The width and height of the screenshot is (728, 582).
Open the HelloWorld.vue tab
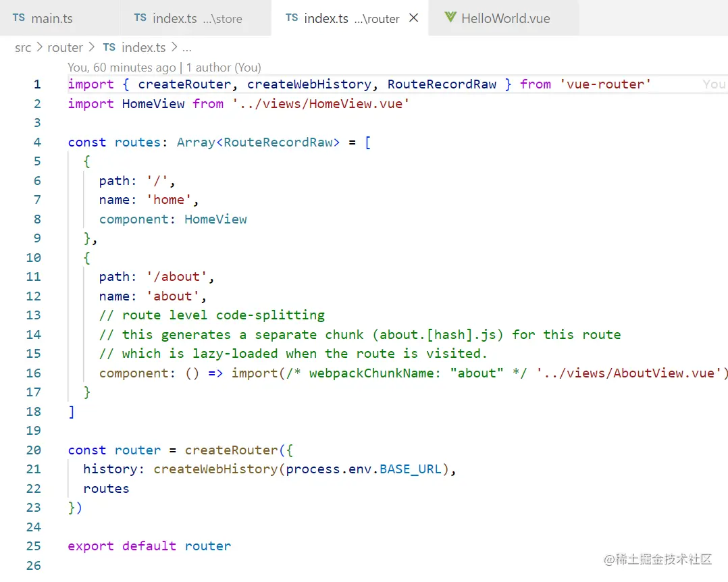click(503, 18)
